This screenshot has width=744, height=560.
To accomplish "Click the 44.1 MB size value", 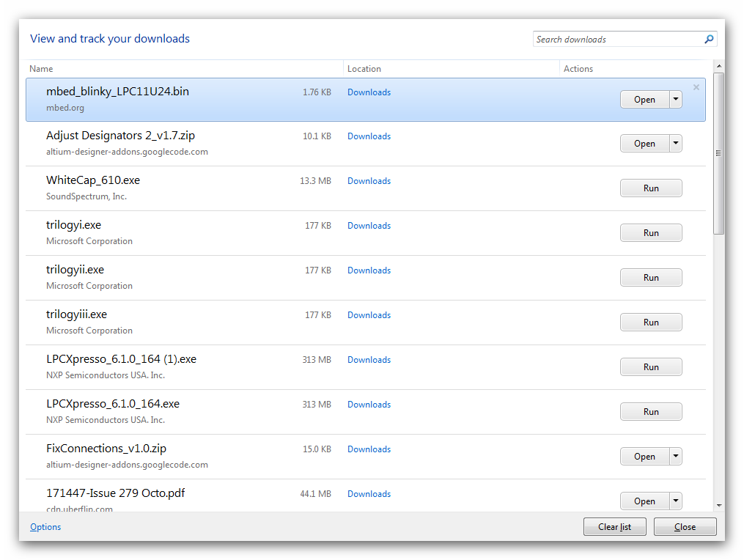I will click(315, 493).
